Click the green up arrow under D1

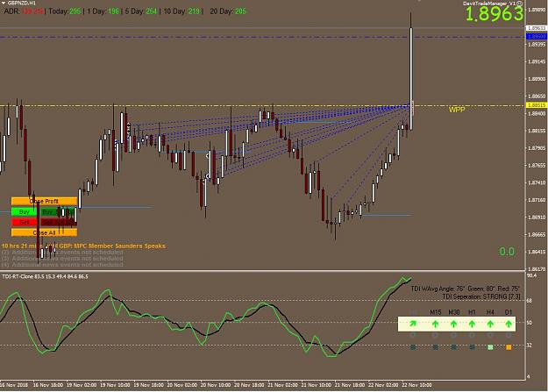(x=509, y=324)
